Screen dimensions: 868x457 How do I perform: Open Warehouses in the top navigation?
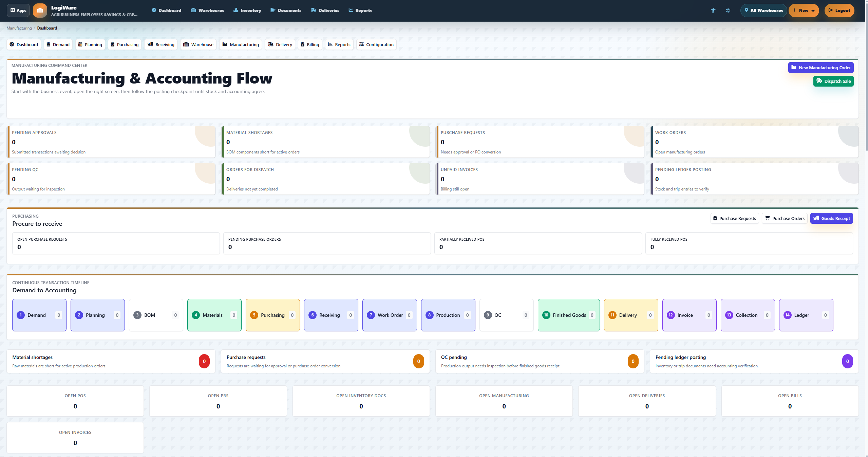pyautogui.click(x=207, y=11)
